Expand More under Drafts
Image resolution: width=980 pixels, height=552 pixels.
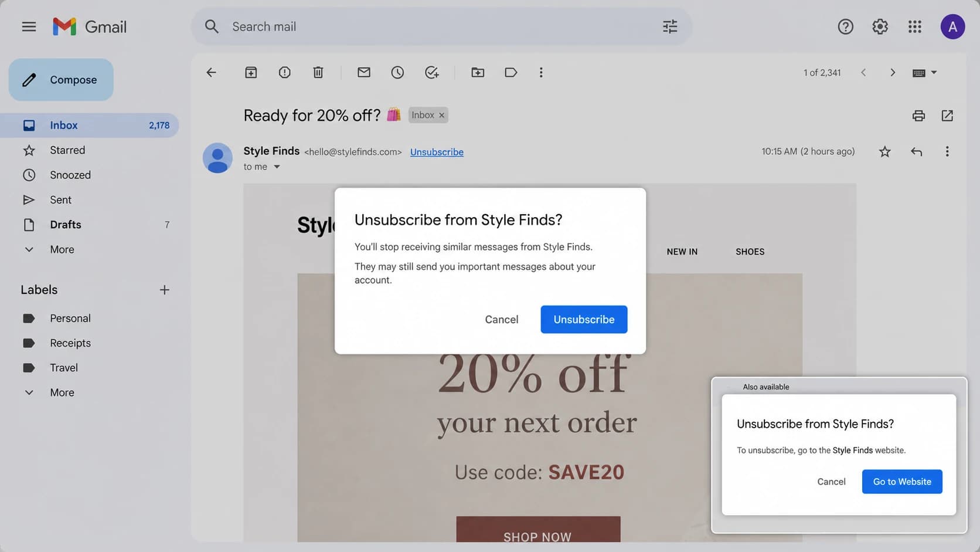62,249
